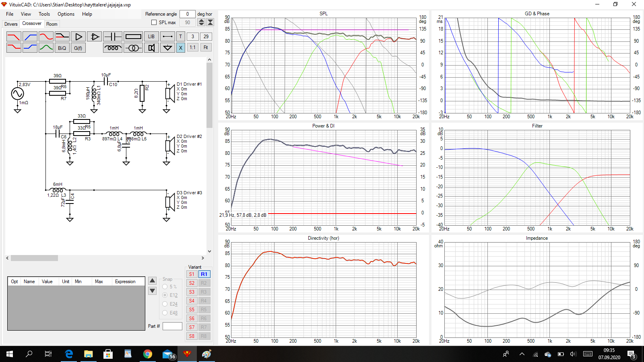Click the up/down stepper beside SPL max
Screen dimensions: 644x362
pos(202,23)
